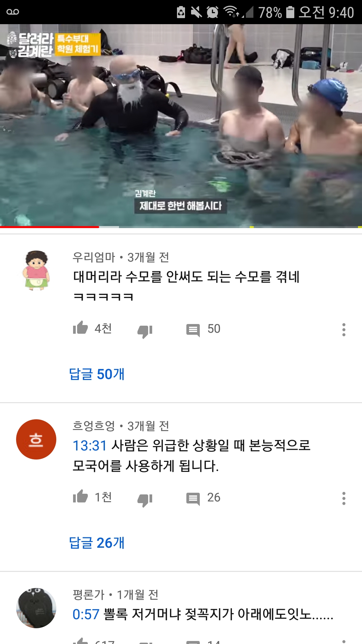Tap the video player to show controls

coord(181,126)
